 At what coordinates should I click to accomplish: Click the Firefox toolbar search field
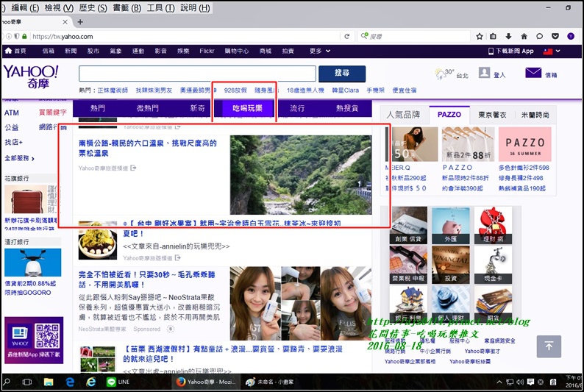pyautogui.click(x=414, y=36)
